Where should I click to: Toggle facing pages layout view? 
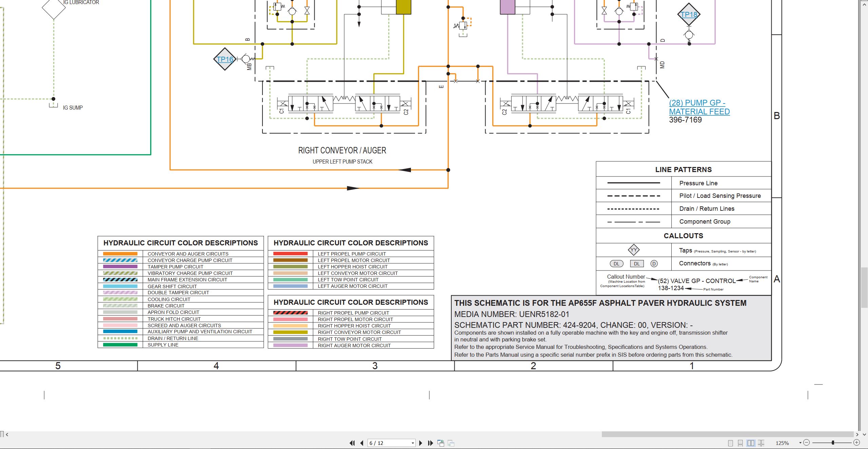(751, 443)
